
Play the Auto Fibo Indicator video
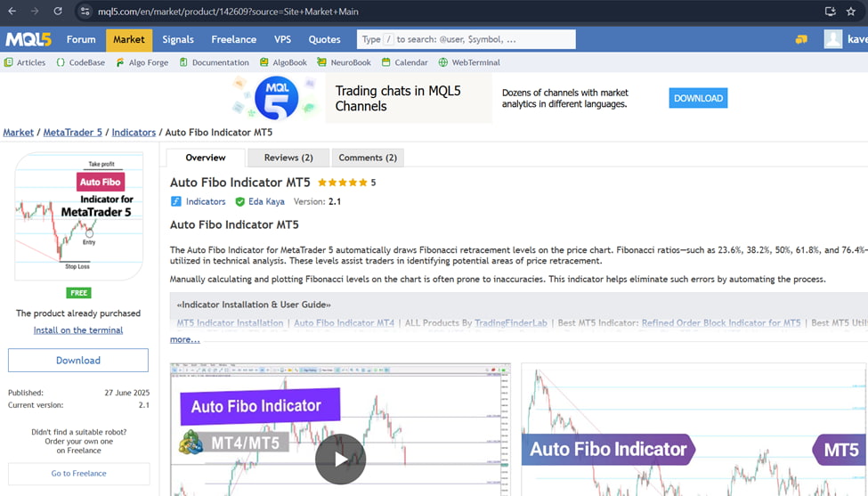coord(340,459)
